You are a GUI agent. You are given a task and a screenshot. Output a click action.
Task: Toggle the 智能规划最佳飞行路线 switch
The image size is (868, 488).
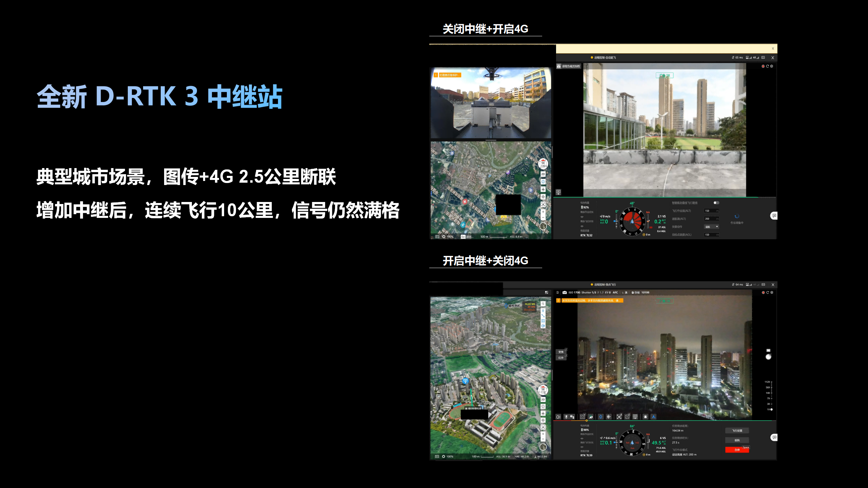(x=716, y=203)
